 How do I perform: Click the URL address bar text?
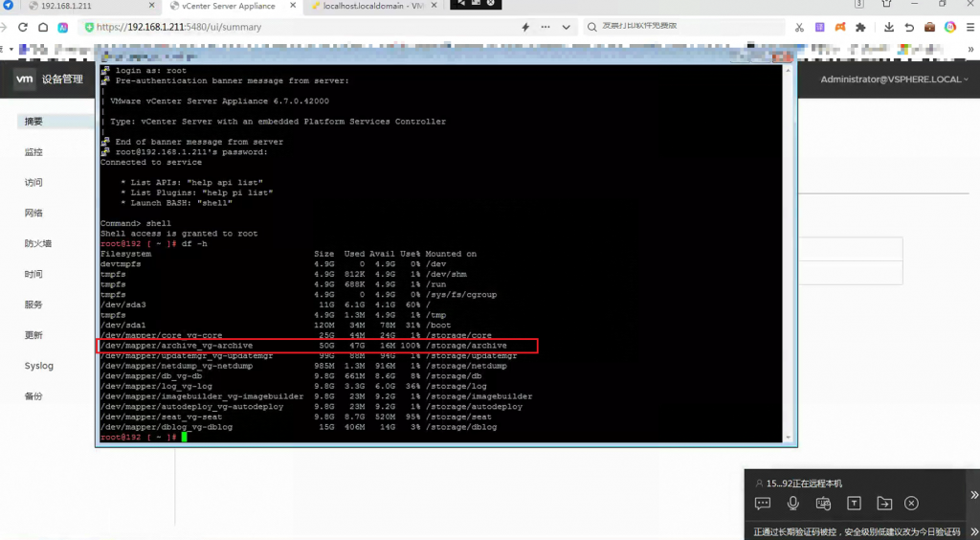[x=179, y=28]
